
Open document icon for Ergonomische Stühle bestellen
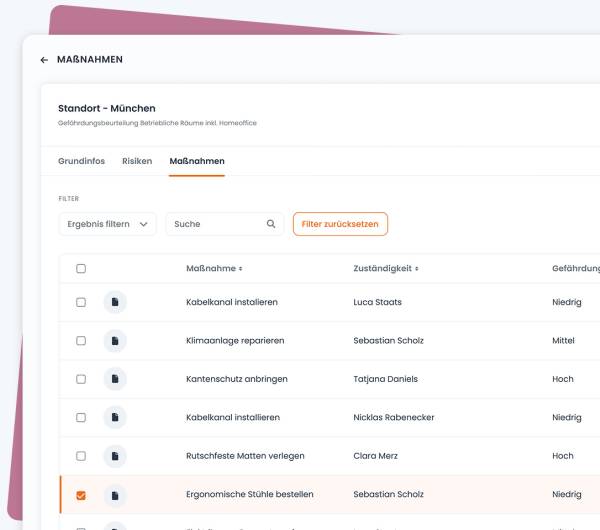[115, 496]
